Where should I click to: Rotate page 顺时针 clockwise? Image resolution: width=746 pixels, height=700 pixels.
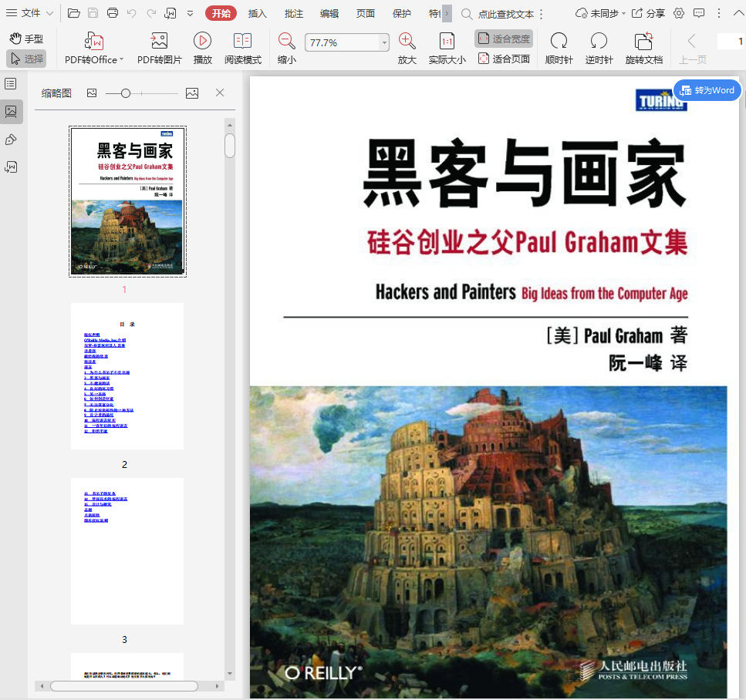pos(559,48)
